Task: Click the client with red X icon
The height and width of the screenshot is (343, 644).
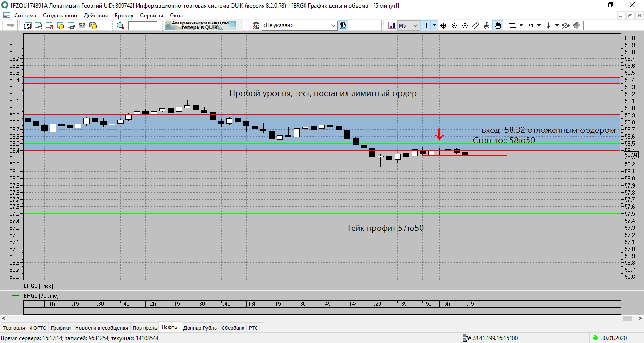Action: pyautogui.click(x=256, y=25)
